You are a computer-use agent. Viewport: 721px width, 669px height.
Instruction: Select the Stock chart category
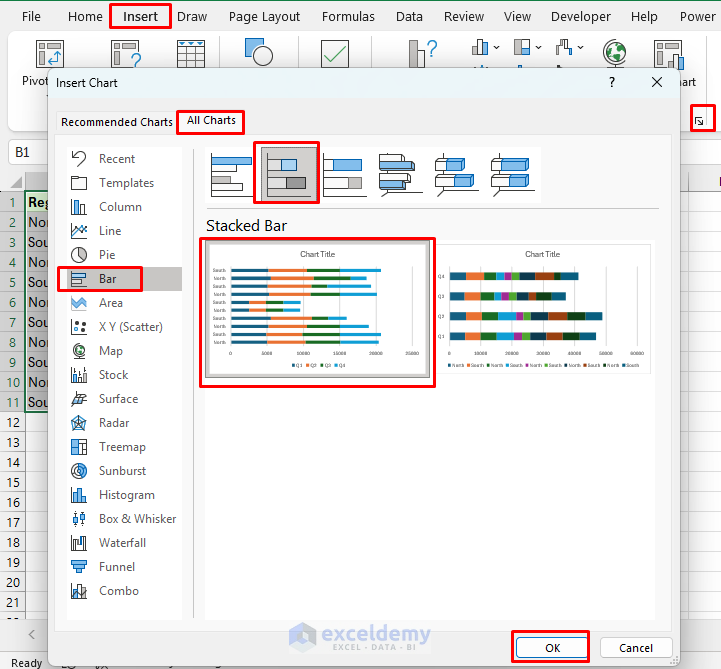[x=124, y=375]
